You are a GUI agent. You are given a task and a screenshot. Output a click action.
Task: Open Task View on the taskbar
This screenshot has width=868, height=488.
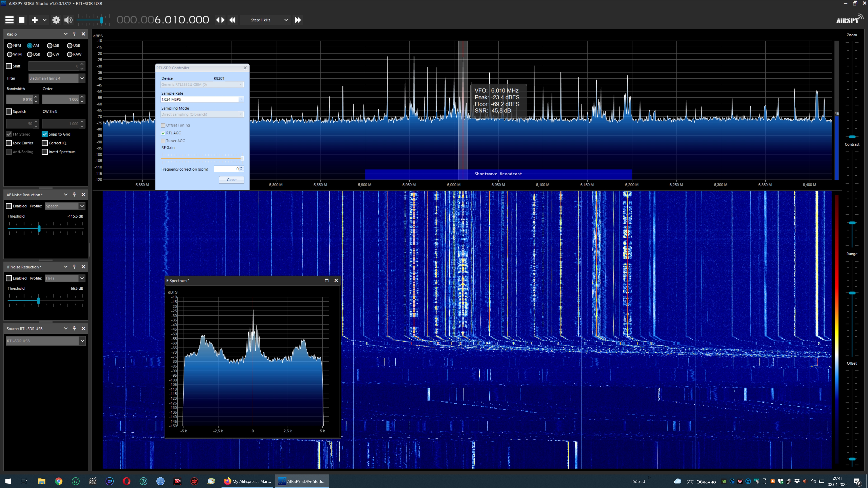pyautogui.click(x=24, y=481)
